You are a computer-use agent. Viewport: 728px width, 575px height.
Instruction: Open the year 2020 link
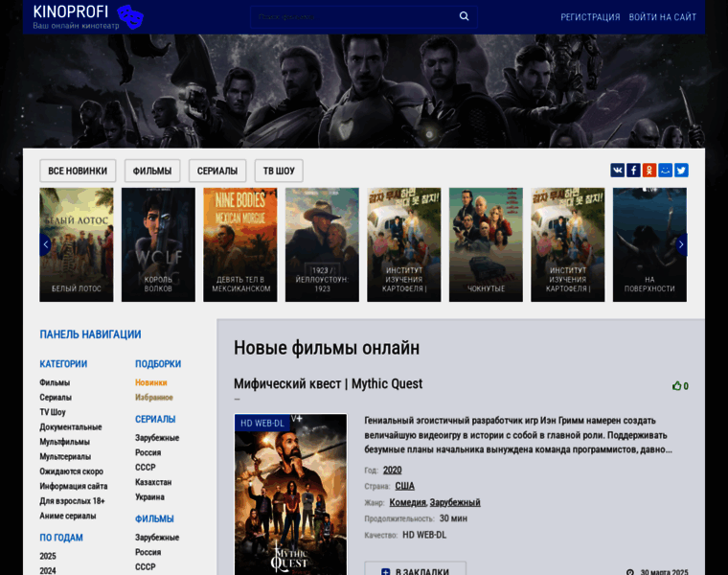pyautogui.click(x=393, y=470)
